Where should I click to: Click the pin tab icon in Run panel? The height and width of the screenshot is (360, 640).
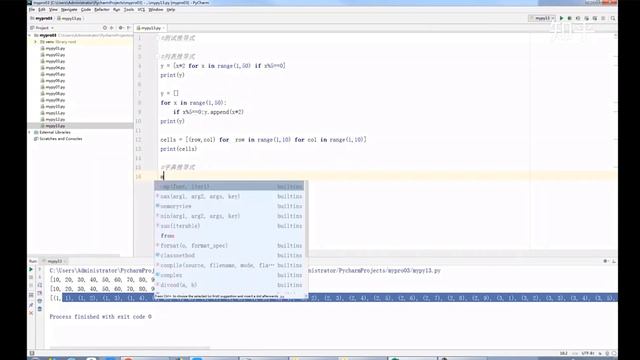[31, 305]
